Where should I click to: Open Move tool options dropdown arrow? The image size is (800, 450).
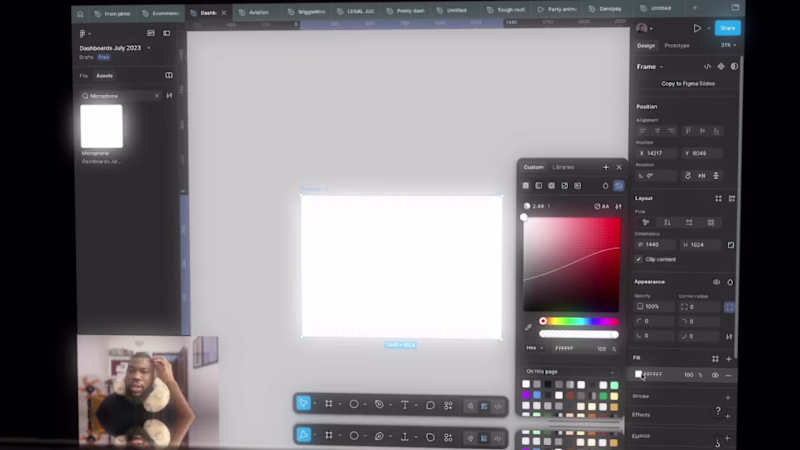(x=314, y=404)
